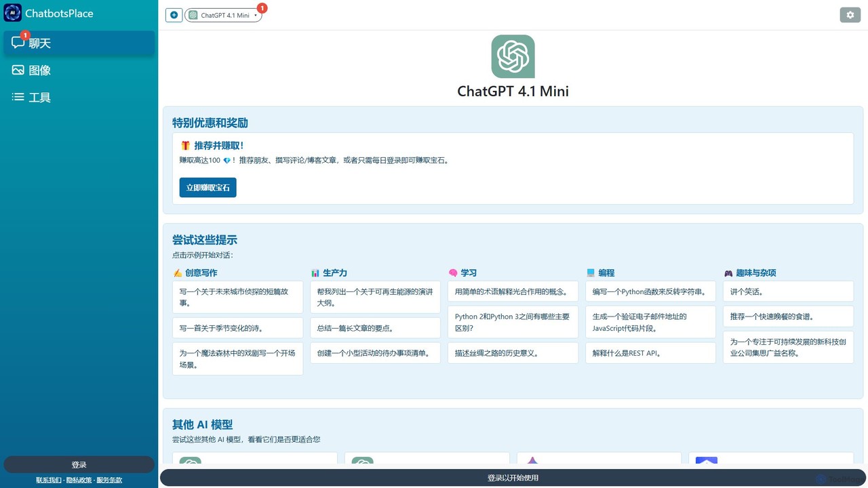The height and width of the screenshot is (488, 868).
Task: Open the ChatGPT 4.1 Mini model dropdown
Action: [223, 16]
